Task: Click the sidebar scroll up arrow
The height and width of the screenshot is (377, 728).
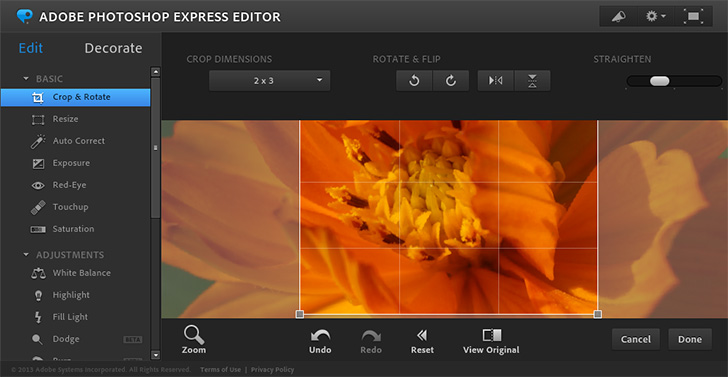Action: pyautogui.click(x=156, y=72)
